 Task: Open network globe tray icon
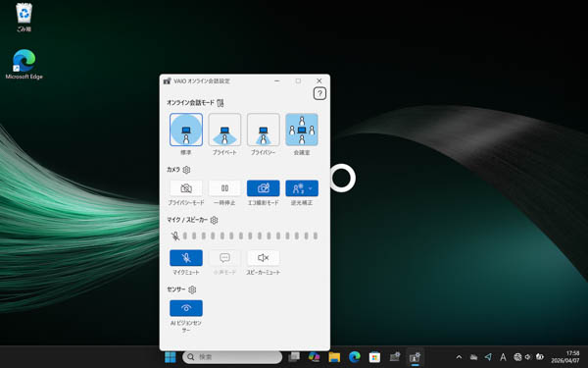point(517,357)
